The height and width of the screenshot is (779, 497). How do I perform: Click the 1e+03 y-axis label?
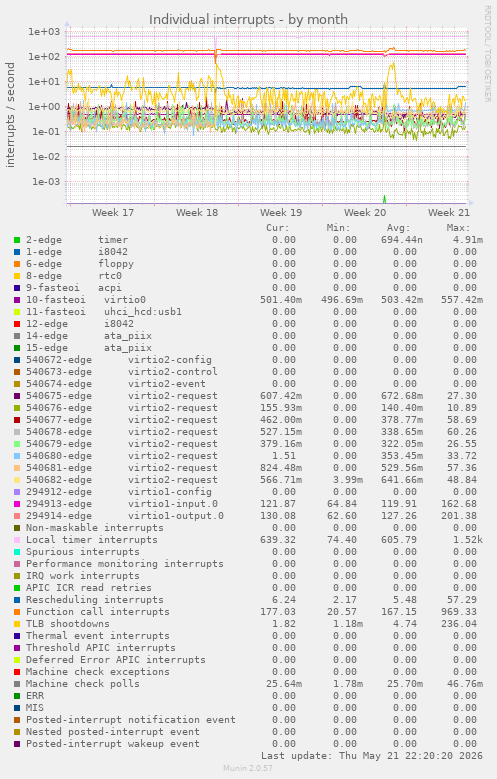click(x=44, y=32)
